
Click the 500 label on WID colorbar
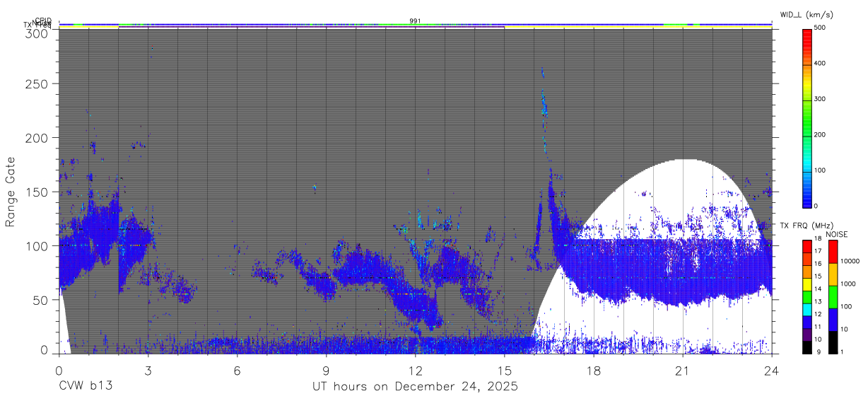[821, 28]
